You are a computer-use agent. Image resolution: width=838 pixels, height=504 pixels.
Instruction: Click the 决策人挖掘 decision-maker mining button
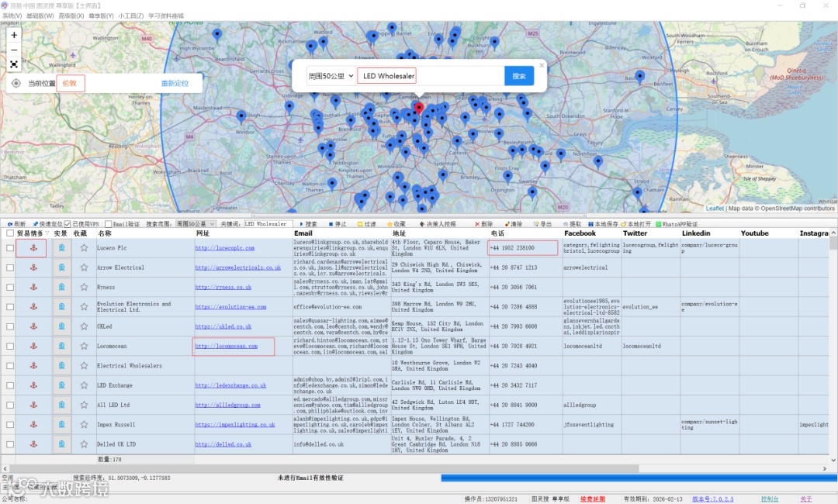[438, 224]
